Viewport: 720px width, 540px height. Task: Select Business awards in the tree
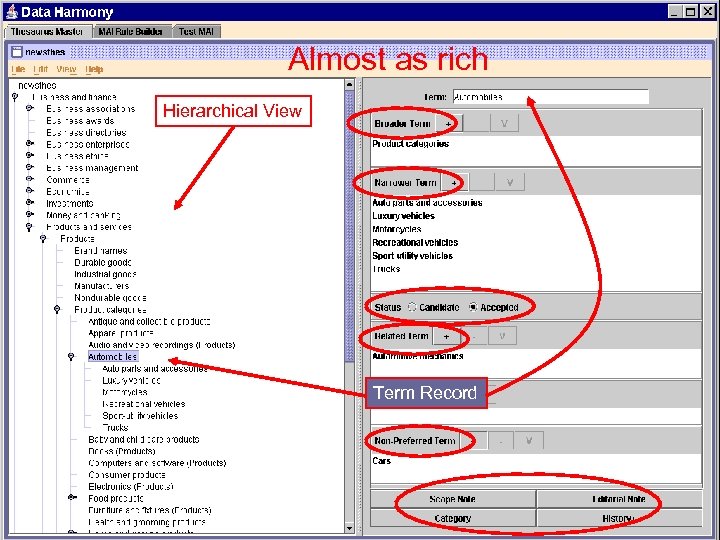80,121
